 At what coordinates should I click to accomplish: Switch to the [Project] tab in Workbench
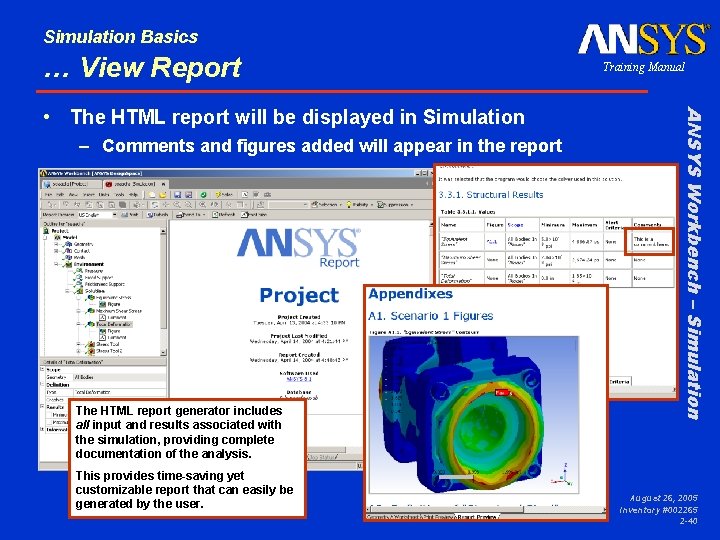(x=71, y=184)
